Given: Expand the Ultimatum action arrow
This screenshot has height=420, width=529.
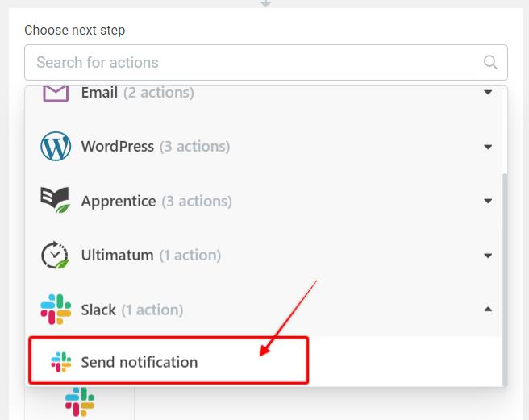Looking at the screenshot, I should (x=488, y=255).
